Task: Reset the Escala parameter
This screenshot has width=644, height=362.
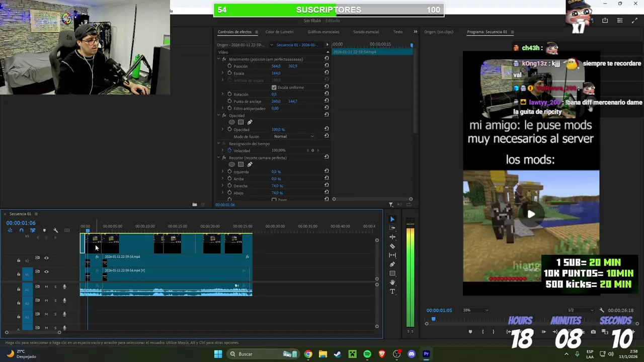Action: coord(327,73)
